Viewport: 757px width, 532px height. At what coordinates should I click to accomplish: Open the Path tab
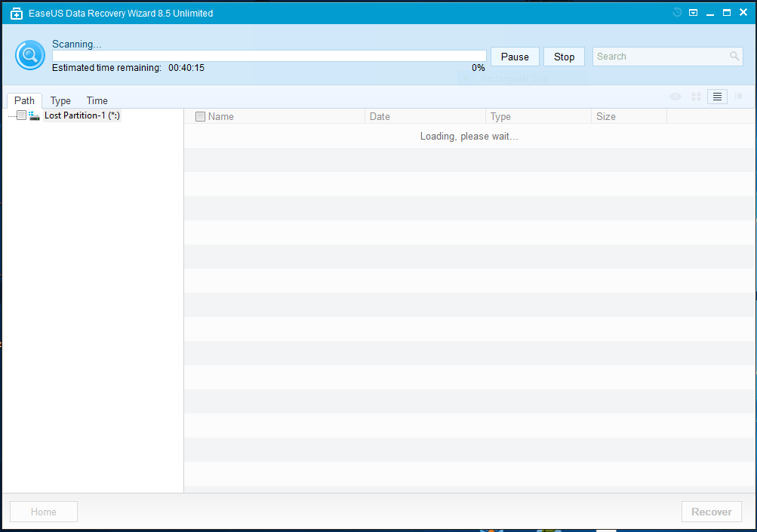24,100
